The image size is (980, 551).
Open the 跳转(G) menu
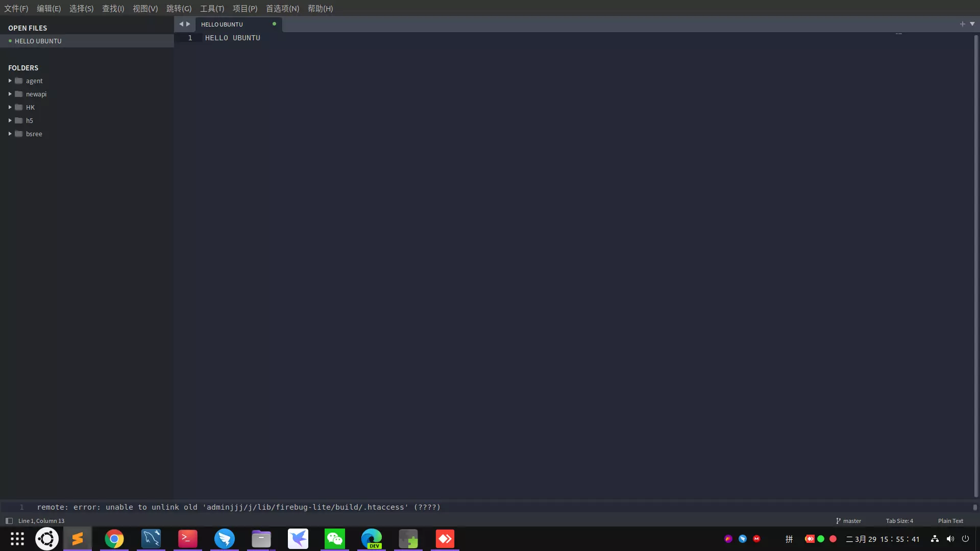click(179, 9)
